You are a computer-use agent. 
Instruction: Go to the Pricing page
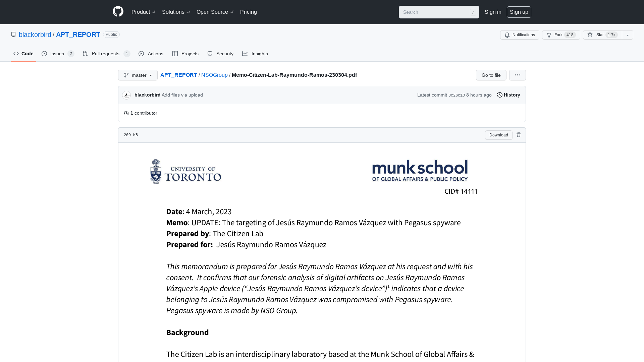[x=249, y=12]
